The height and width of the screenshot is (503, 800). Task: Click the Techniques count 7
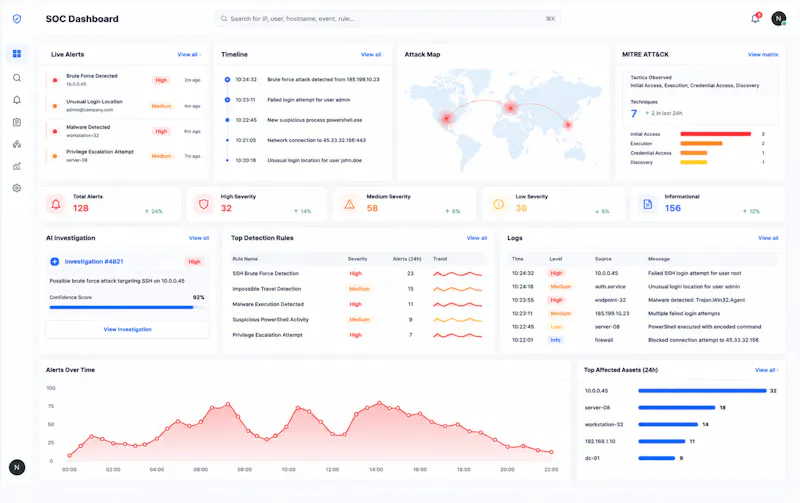click(634, 114)
